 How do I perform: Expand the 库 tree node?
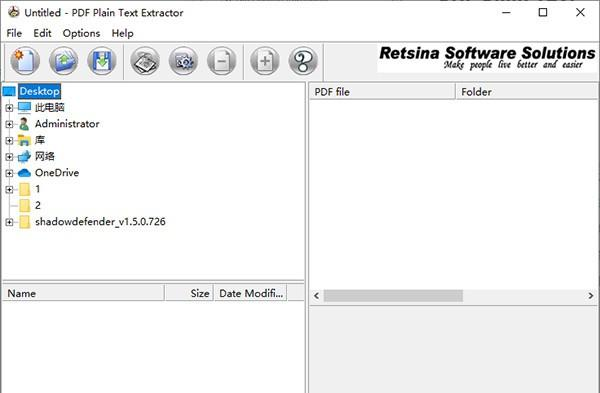(9, 140)
